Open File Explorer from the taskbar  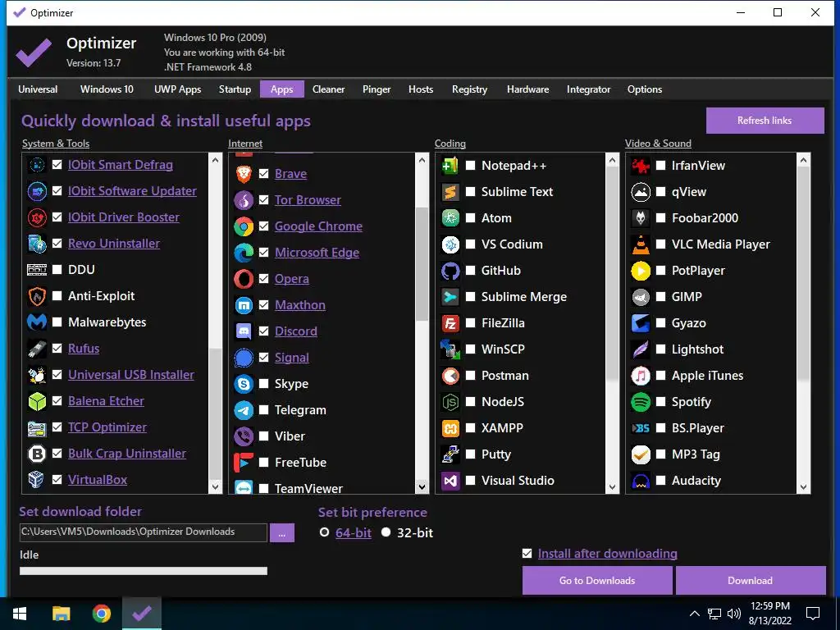(x=62, y=614)
